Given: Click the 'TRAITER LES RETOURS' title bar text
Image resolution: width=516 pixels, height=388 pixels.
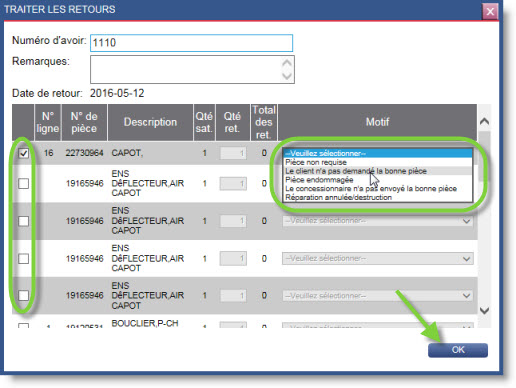Looking at the screenshot, I should pyautogui.click(x=60, y=9).
